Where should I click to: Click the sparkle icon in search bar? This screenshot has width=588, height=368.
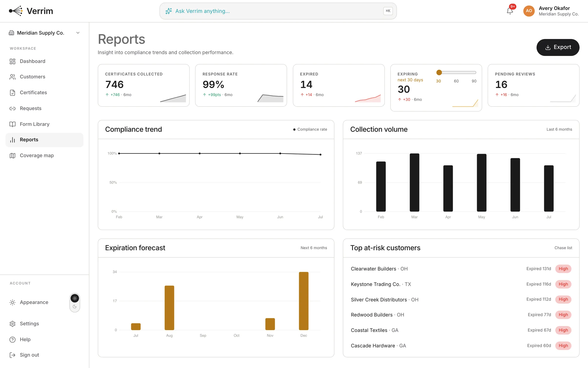tap(169, 11)
